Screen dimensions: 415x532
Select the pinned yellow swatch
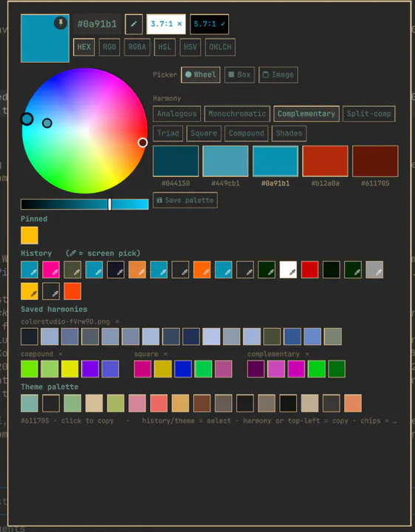coord(30,236)
